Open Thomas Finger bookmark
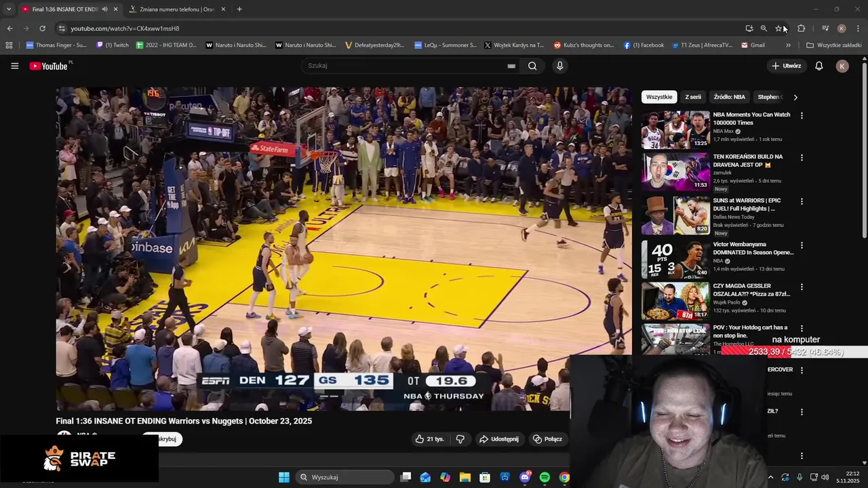The height and width of the screenshot is (488, 868). tap(56, 45)
